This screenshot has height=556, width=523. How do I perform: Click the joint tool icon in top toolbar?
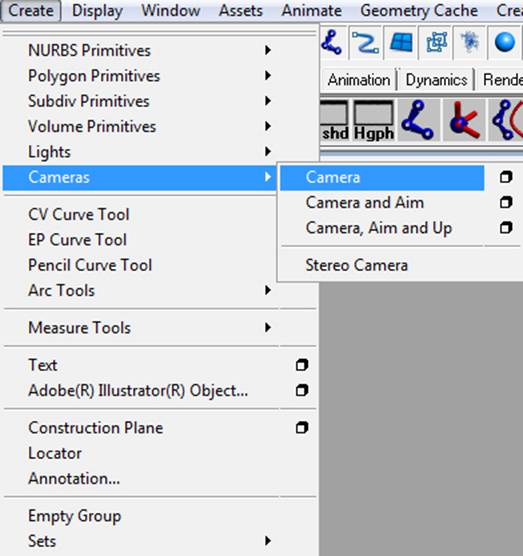(x=332, y=43)
